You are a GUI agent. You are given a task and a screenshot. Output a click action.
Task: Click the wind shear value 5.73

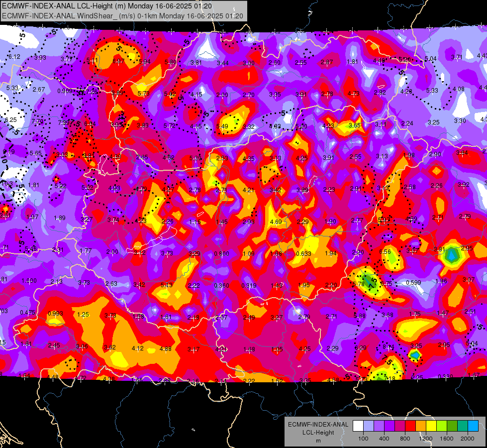(143, 93)
